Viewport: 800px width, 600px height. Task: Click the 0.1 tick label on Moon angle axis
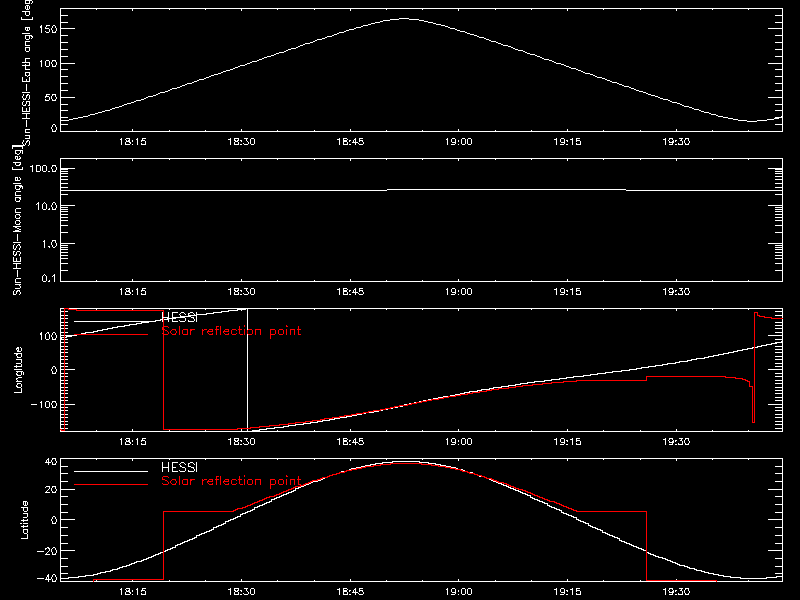coord(49,278)
